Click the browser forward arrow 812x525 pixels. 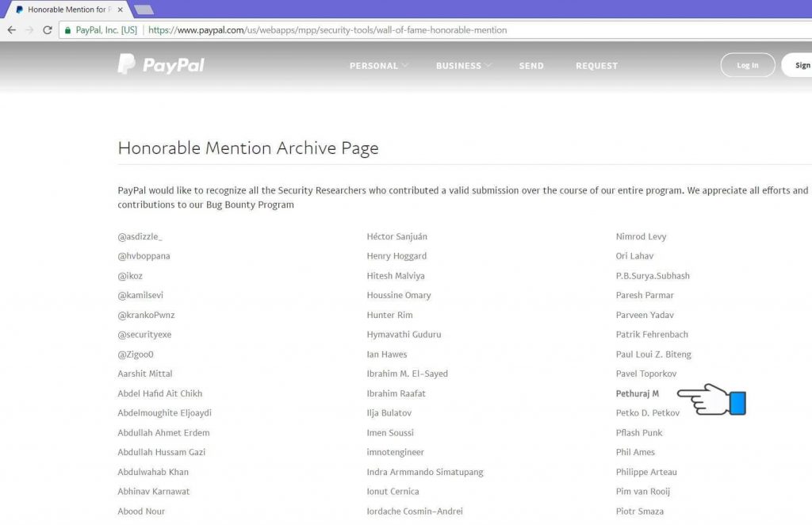tap(29, 30)
